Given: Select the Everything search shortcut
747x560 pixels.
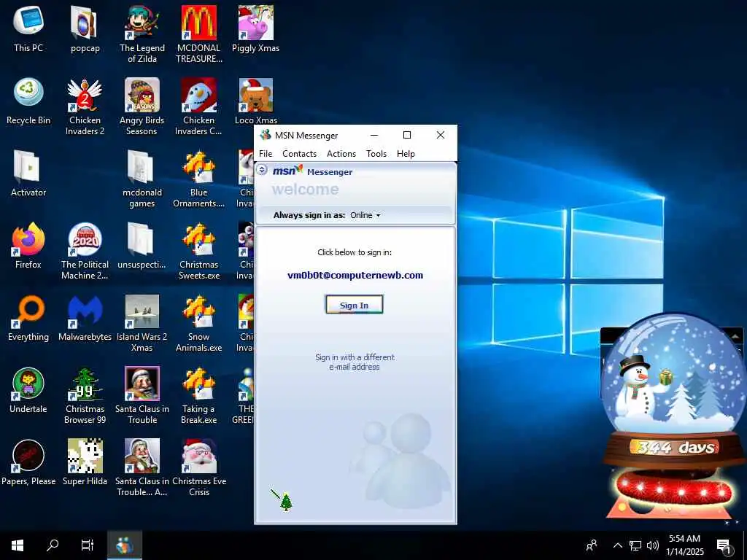Looking at the screenshot, I should [x=28, y=318].
